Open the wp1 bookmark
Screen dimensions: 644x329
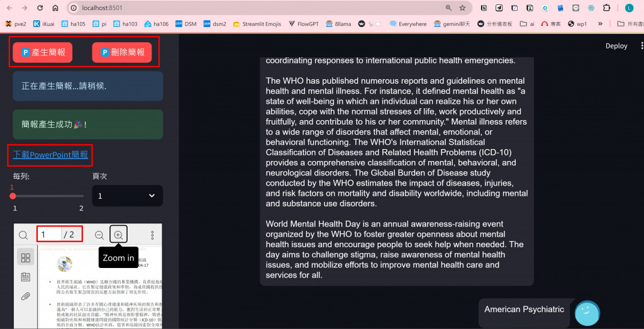point(577,24)
